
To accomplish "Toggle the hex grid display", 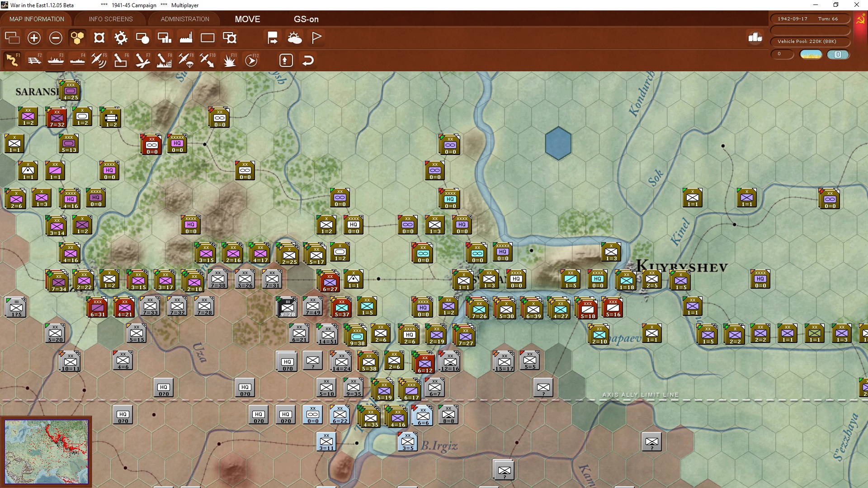I will [x=77, y=38].
